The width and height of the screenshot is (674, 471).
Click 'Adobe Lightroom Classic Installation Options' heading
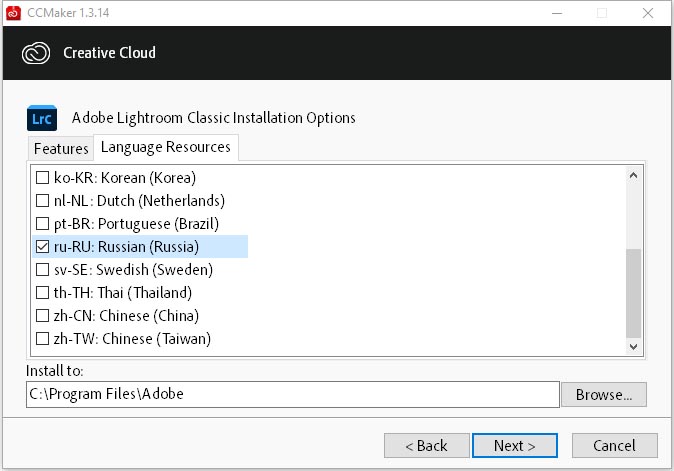click(214, 118)
